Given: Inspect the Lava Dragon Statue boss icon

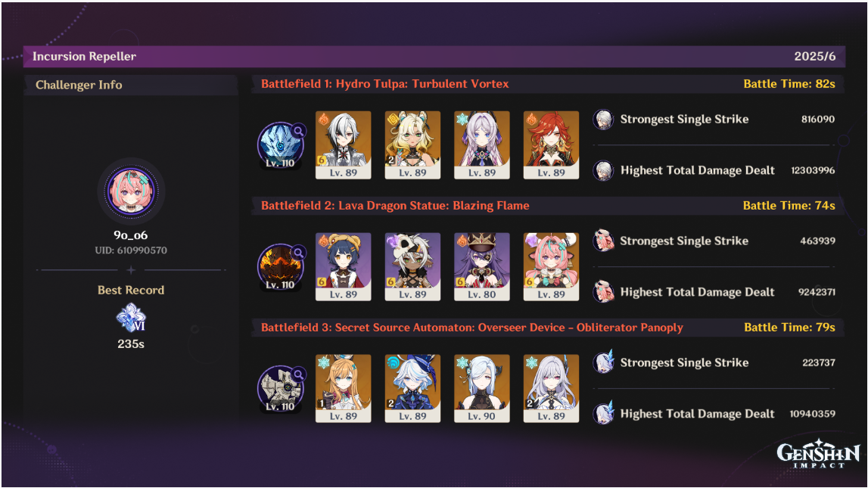Looking at the screenshot, I should tap(281, 267).
